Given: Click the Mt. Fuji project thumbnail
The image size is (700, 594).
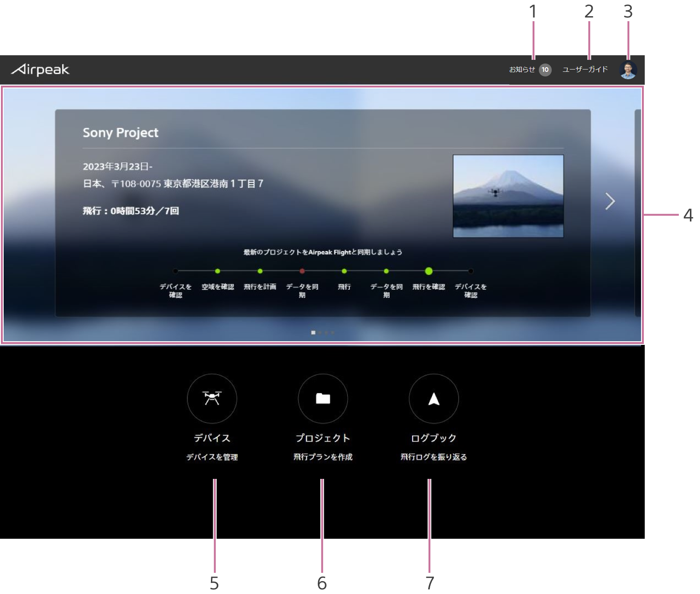Looking at the screenshot, I should point(508,196).
